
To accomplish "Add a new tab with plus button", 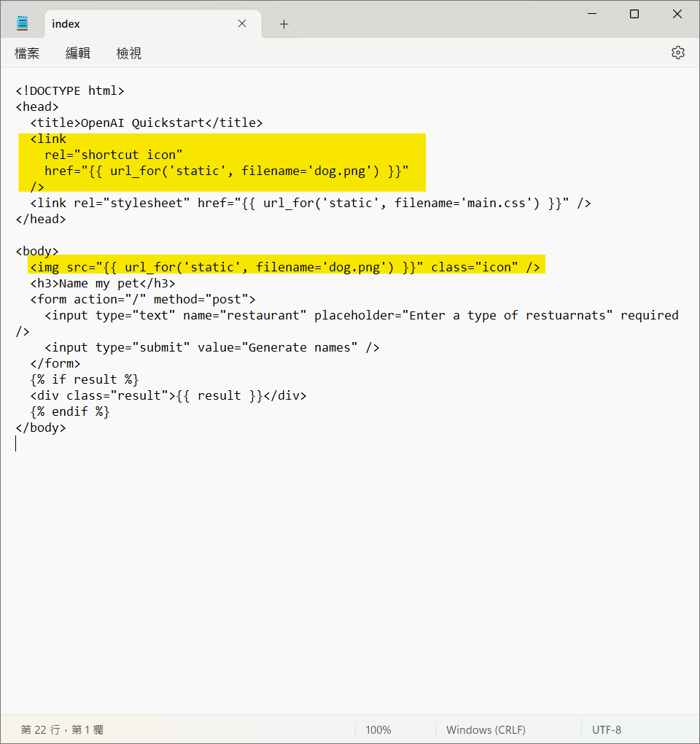I will coord(284,24).
